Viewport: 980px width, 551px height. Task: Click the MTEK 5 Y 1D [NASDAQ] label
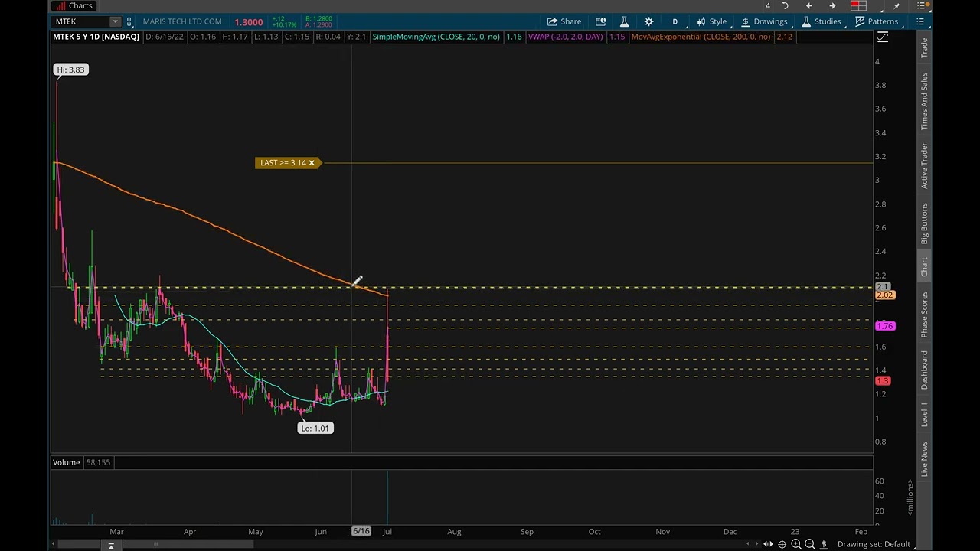pyautogui.click(x=96, y=37)
